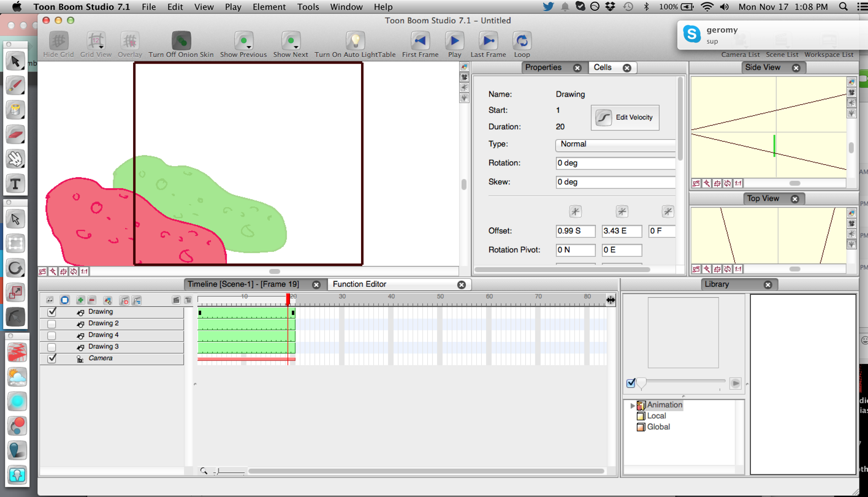The height and width of the screenshot is (497, 868).
Task: Click the Skype notification from geromy
Action: point(772,35)
